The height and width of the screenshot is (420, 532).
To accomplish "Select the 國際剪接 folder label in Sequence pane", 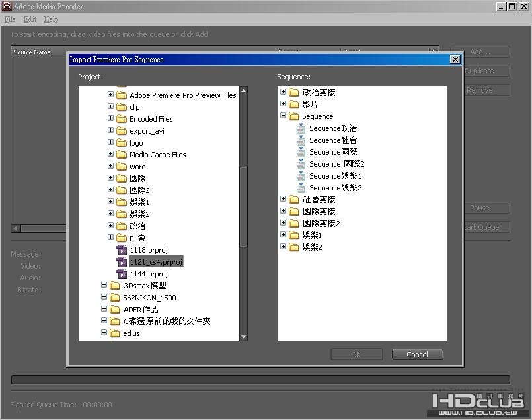I will [x=319, y=211].
